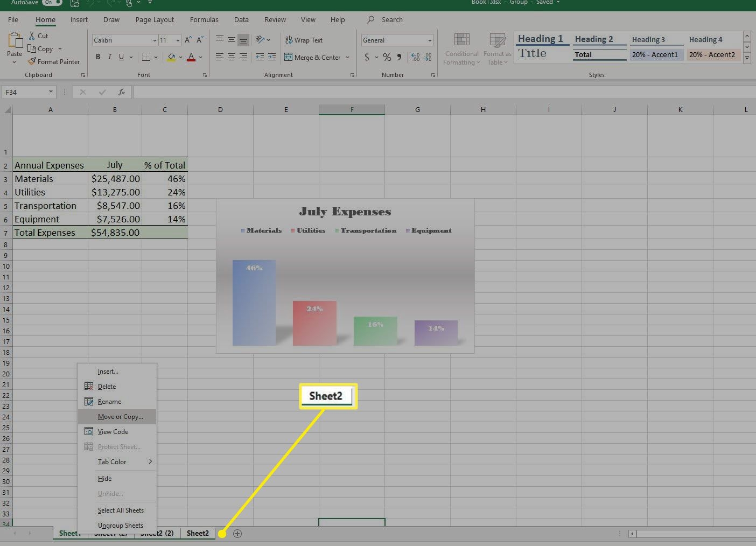Choose Move or Copy from context menu
Screen dimensions: 756x546
click(x=120, y=417)
